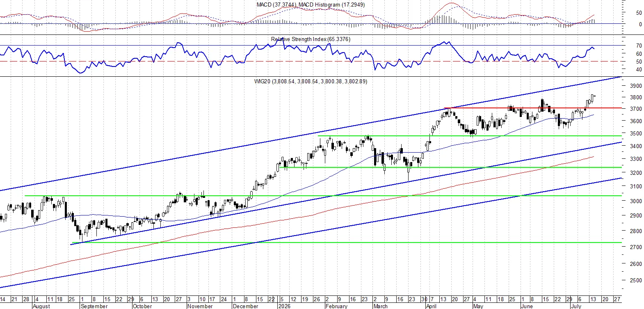The image size is (644, 309).
Task: Click the RSI 70 level label
Action: click(639, 46)
